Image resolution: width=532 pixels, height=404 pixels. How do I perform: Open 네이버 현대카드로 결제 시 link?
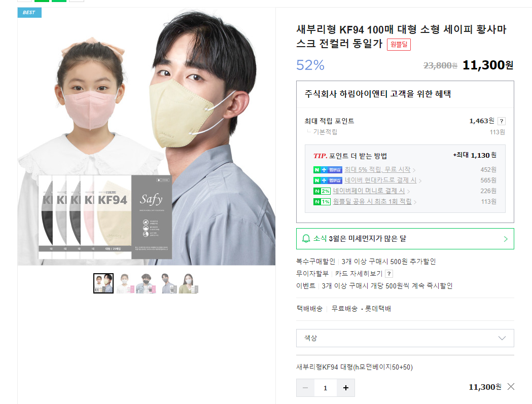click(x=381, y=180)
